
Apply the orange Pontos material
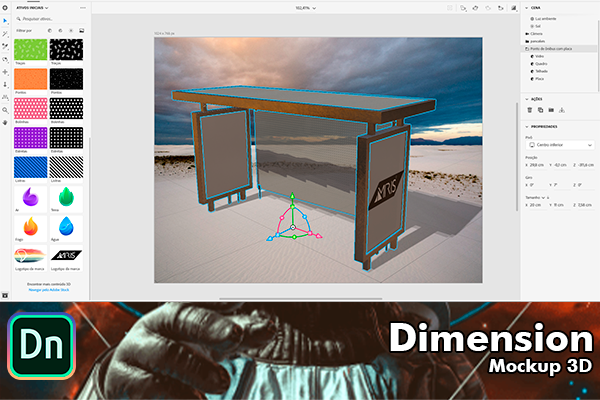click(31, 79)
